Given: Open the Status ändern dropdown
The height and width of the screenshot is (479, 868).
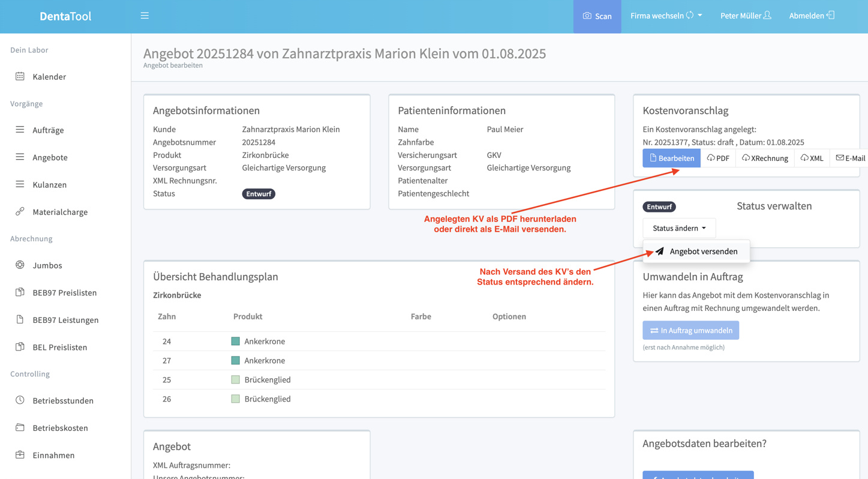Looking at the screenshot, I should [679, 228].
